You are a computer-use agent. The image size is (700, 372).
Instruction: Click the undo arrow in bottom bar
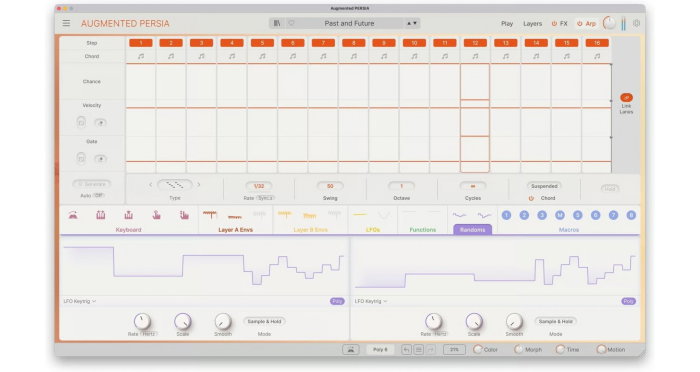(406, 350)
